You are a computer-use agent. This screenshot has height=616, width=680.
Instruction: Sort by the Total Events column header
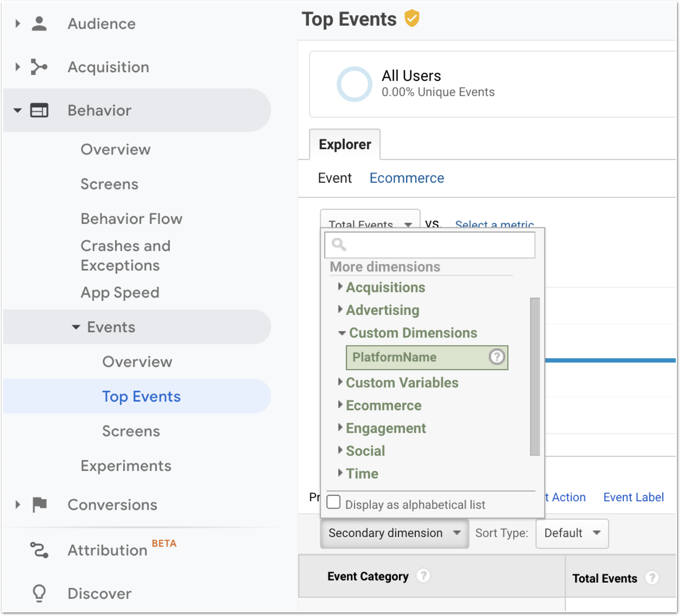pos(604,578)
